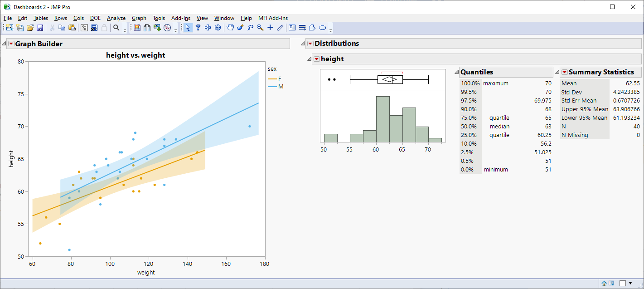Open the Summary Statistics red triangle menu
The image size is (644, 289).
pos(565,72)
